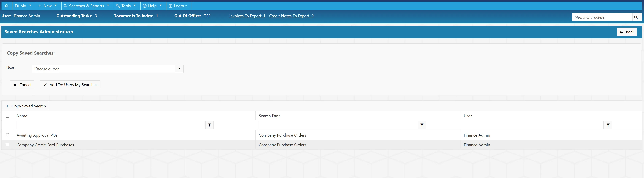Viewport: 644px width, 178px height.
Task: Select all rows header checkbox
Action: point(7,116)
